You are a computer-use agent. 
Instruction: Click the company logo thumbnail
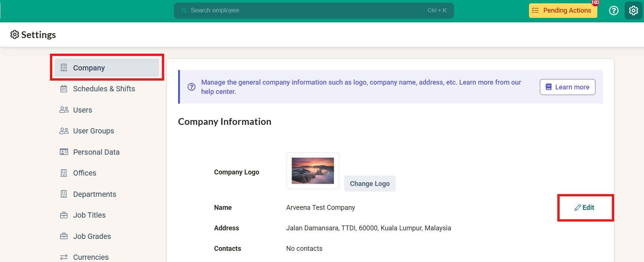[313, 171]
